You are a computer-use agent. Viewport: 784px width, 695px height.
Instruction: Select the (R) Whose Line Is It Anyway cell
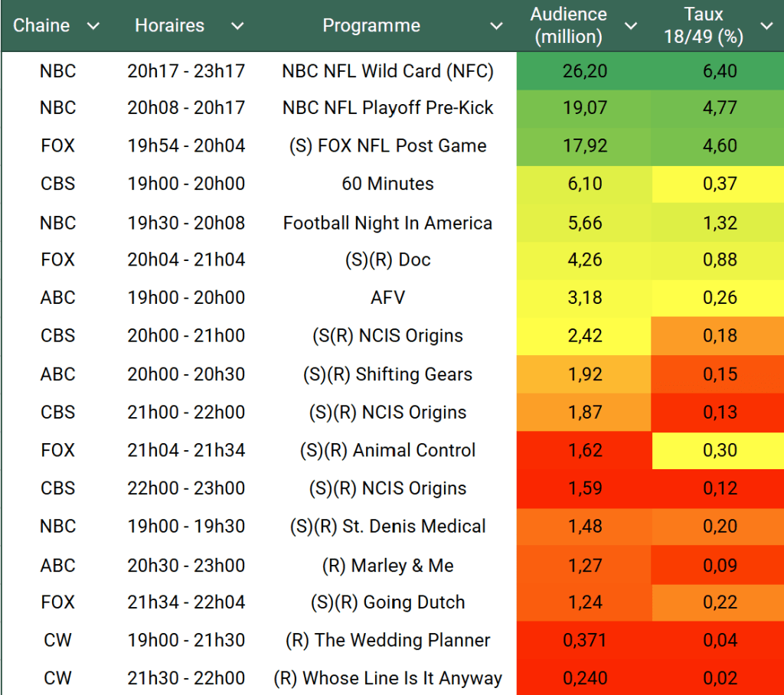(387, 678)
